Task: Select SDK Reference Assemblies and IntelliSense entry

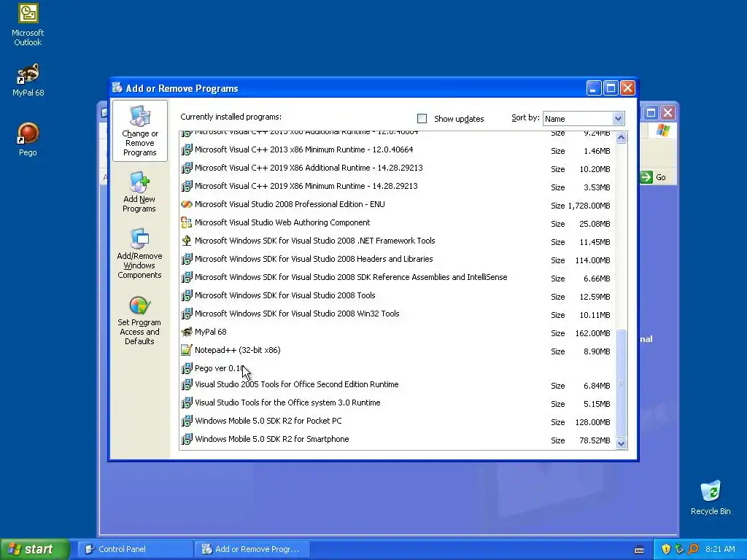Action: click(x=351, y=277)
